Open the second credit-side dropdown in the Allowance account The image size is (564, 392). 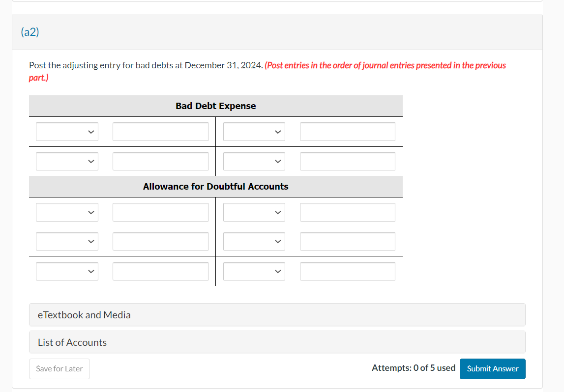point(254,241)
